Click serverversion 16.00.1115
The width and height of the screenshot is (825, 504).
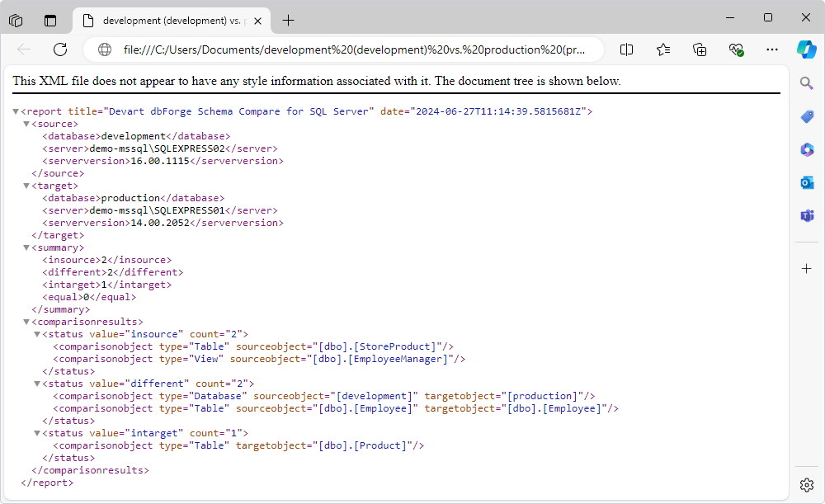tap(160, 161)
